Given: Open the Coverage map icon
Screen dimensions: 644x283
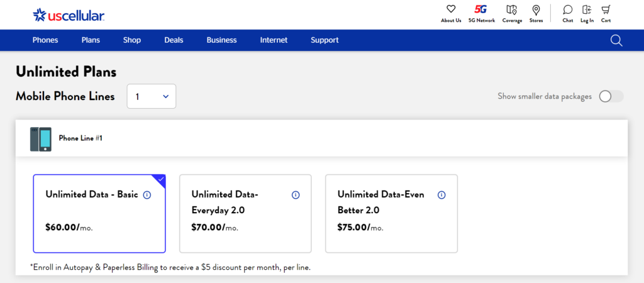Looking at the screenshot, I should 512,9.
